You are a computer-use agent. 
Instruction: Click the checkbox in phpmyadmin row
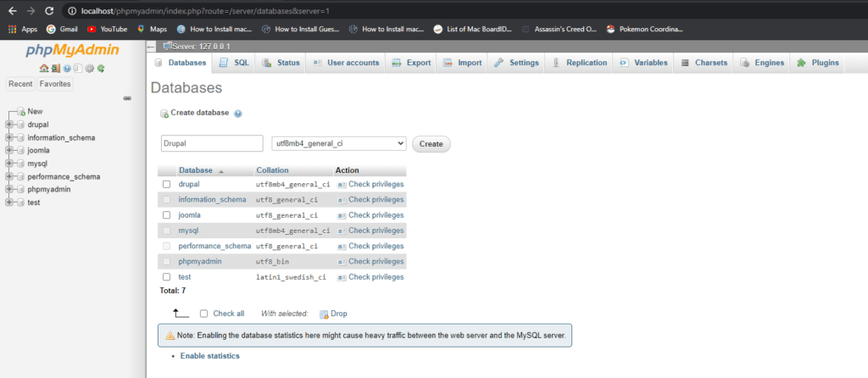tap(167, 261)
